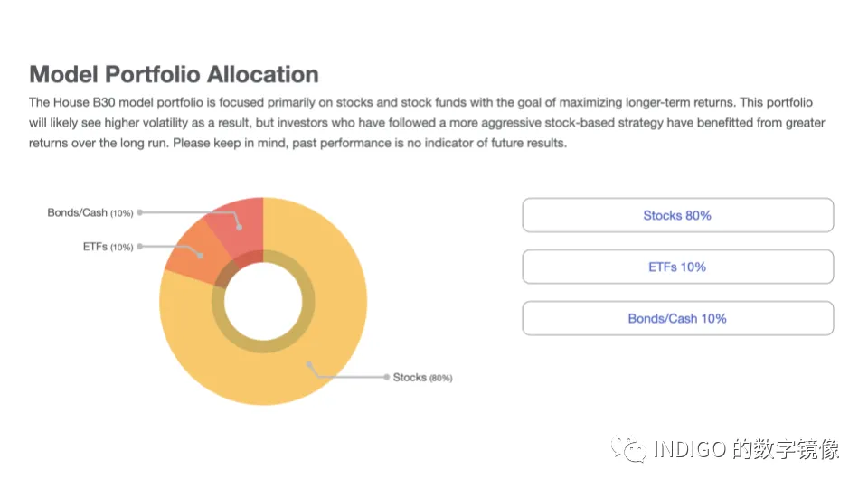868x488 pixels.
Task: Click the INDIGO 的数字镜像 watermark text
Action: (746, 449)
